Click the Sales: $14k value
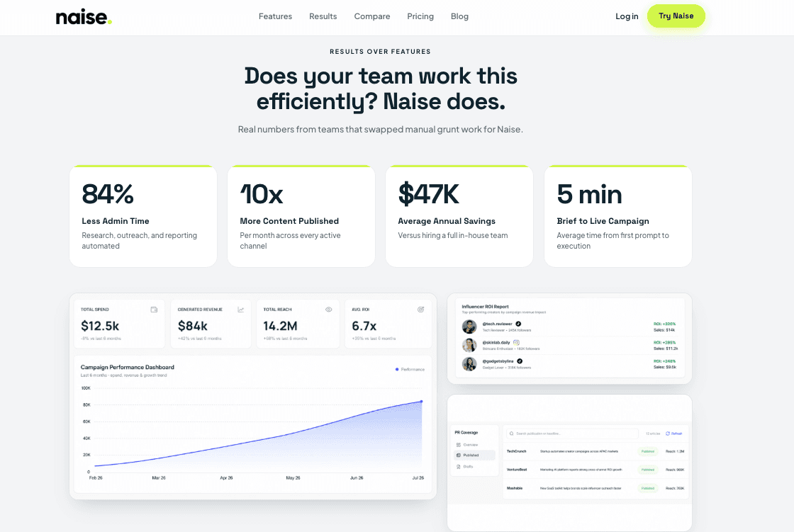This screenshot has width=794, height=532. coord(664,330)
